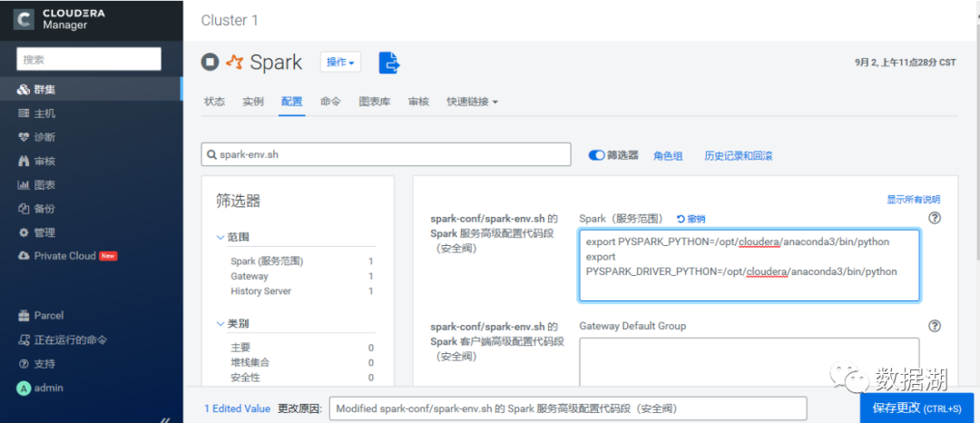The height and width of the screenshot is (423, 980).
Task: Switch to the 状态 status tab
Action: (x=214, y=102)
